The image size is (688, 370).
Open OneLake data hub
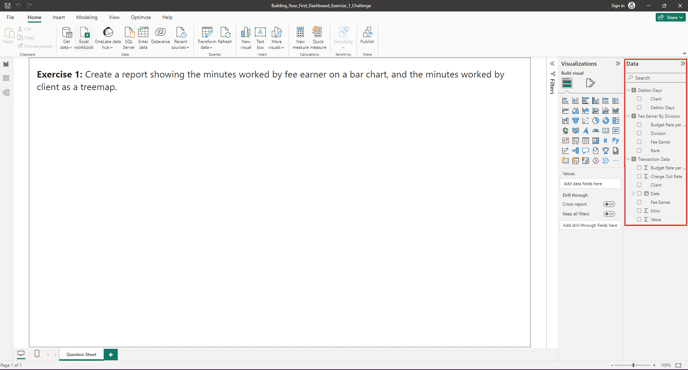[x=108, y=38]
